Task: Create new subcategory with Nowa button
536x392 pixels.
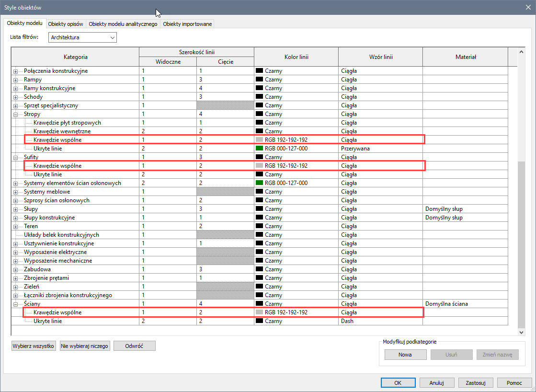Action: click(x=405, y=355)
